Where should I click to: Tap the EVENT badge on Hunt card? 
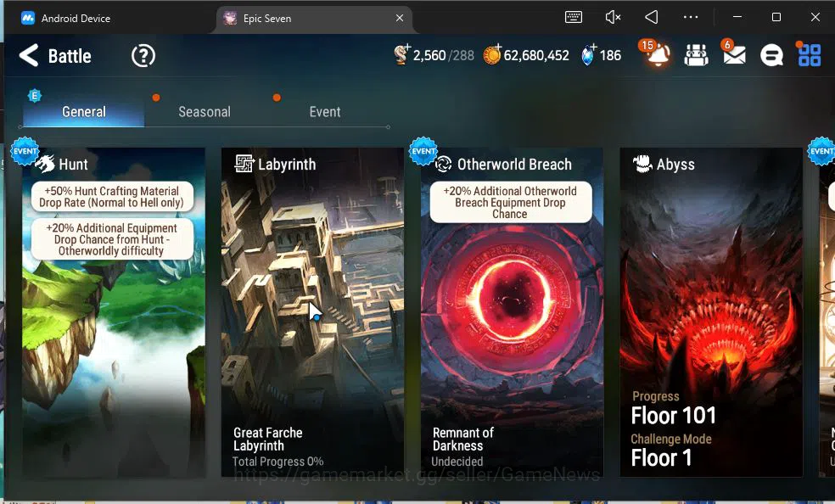[x=25, y=151]
